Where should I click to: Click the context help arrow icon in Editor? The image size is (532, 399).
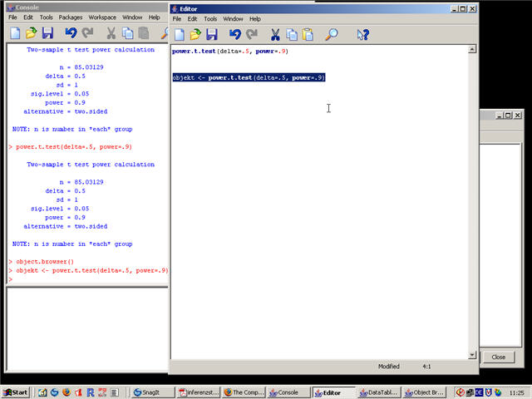362,34
